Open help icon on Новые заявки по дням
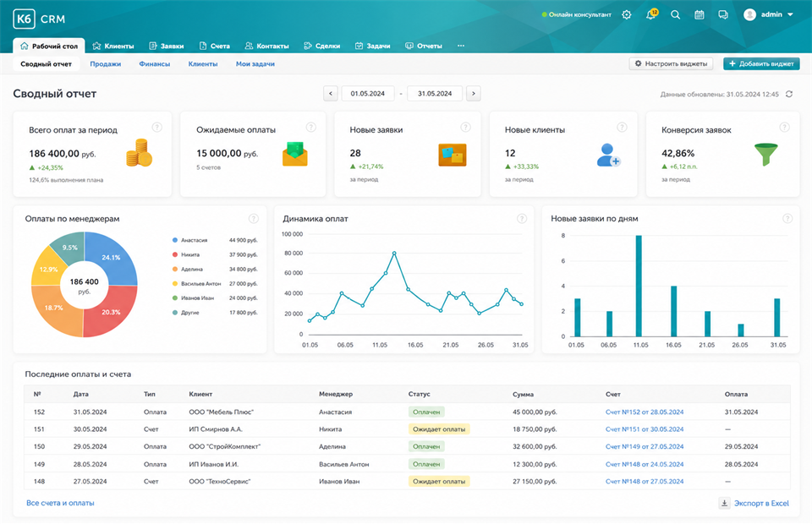Image resolution: width=812 pixels, height=524 pixels. (x=787, y=219)
